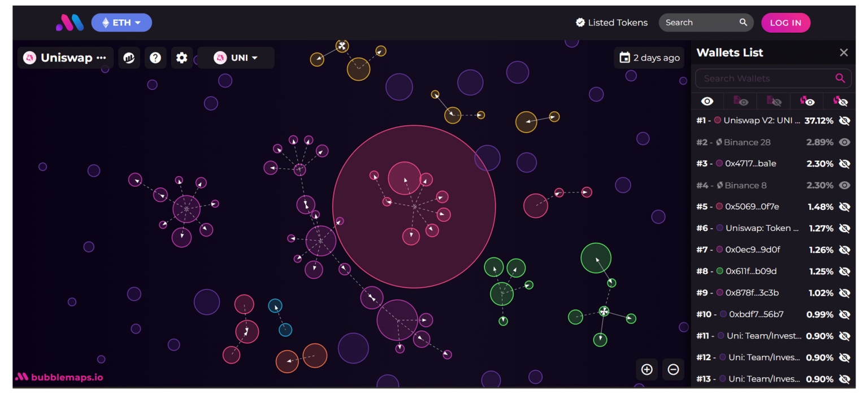Image resolution: width=868 pixels, height=394 pixels.
Task: Select wallet row Binance 8
Action: coord(773,185)
